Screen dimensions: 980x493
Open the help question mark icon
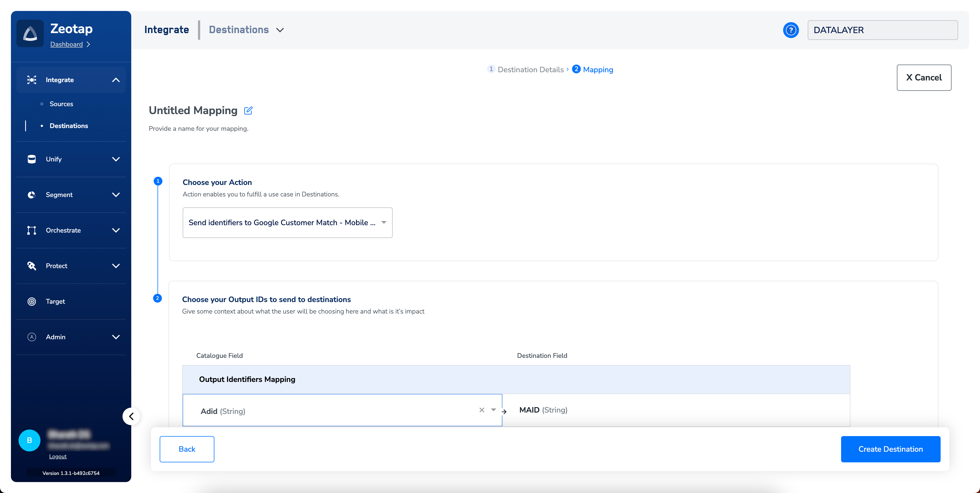(x=791, y=30)
